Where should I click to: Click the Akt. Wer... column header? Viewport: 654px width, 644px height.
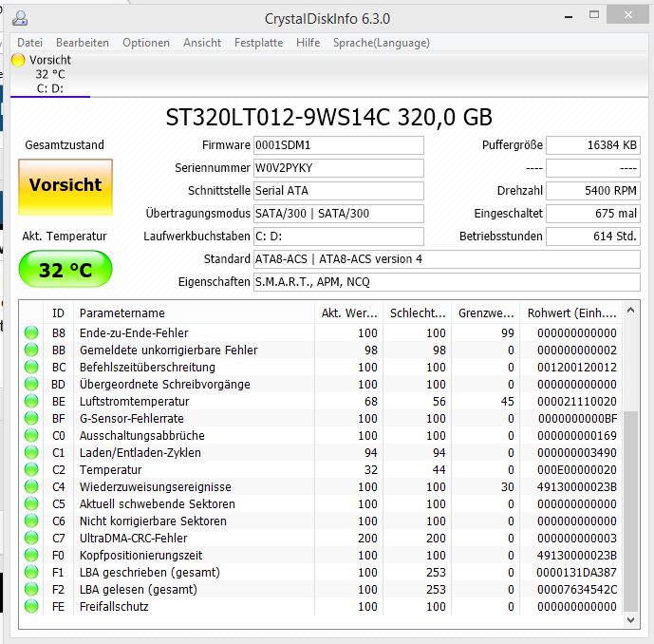point(348,313)
